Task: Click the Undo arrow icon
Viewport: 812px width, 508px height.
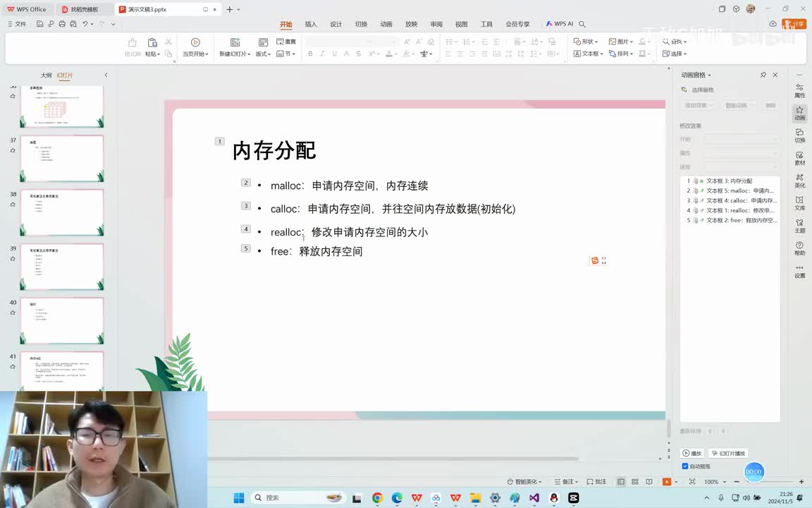Action: click(x=85, y=24)
